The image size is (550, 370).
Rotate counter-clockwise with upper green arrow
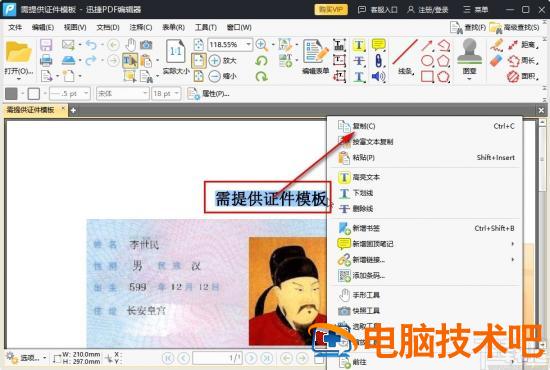point(261,61)
